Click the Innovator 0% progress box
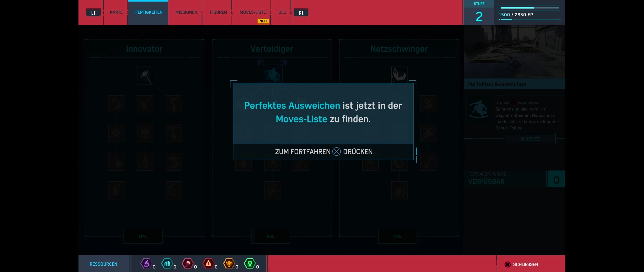Image resolution: width=644 pixels, height=272 pixels. (x=143, y=236)
